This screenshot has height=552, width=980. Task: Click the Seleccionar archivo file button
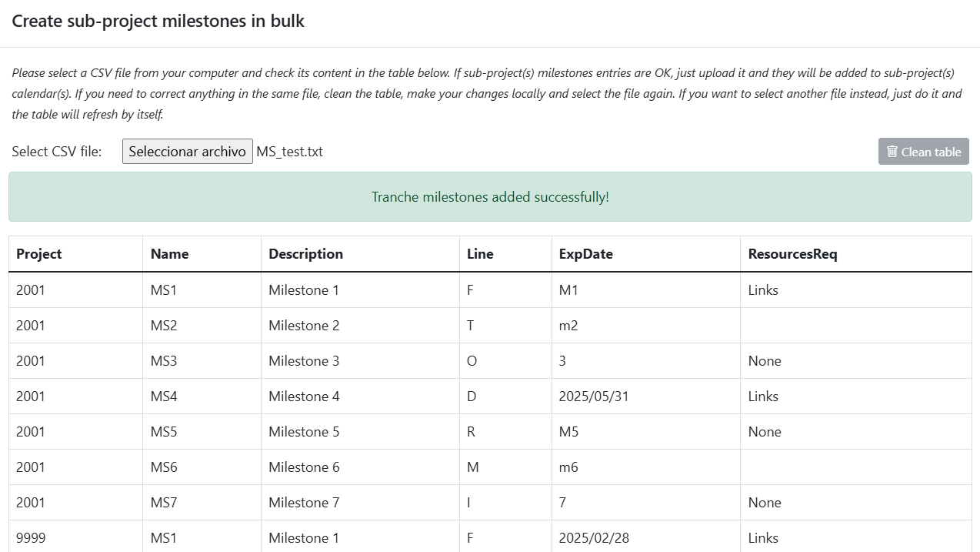pos(188,152)
